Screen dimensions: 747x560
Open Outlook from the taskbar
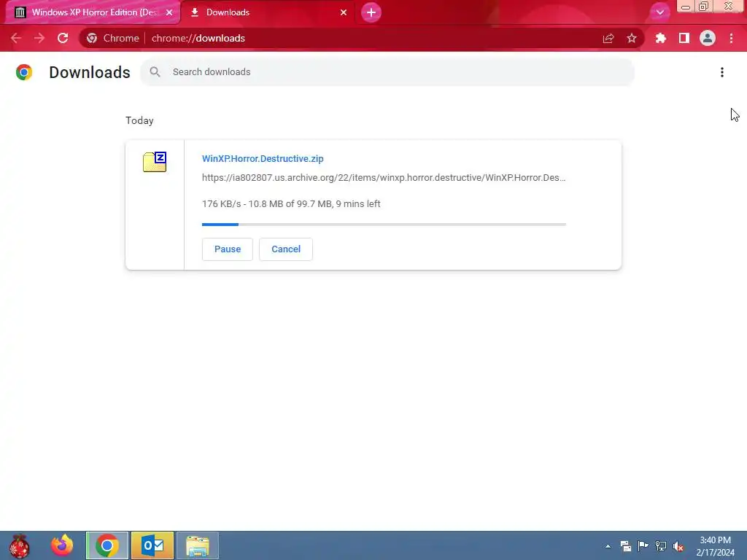pyautogui.click(x=152, y=545)
